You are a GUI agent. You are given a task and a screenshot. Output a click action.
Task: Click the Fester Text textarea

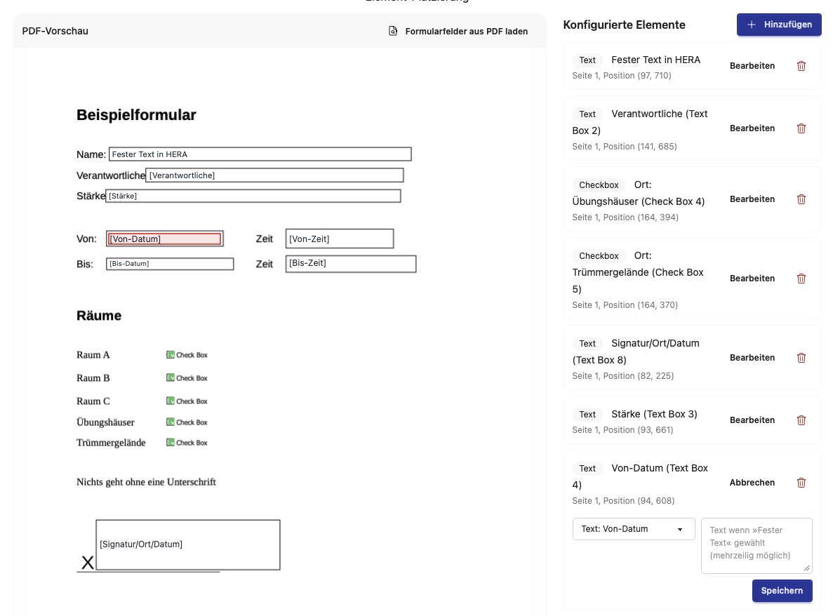click(756, 546)
